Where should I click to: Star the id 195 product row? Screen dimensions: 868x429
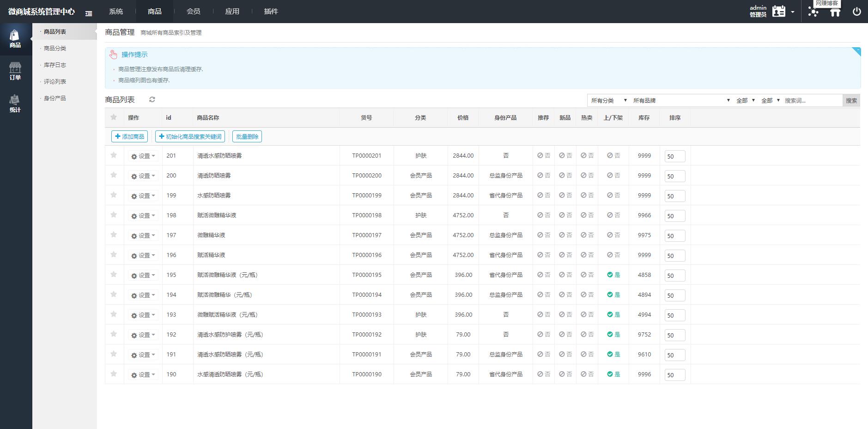tap(114, 274)
